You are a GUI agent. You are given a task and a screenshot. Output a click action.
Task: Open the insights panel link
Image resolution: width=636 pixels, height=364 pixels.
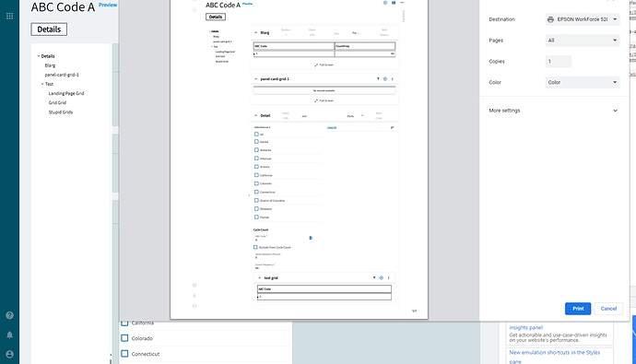tap(525, 327)
